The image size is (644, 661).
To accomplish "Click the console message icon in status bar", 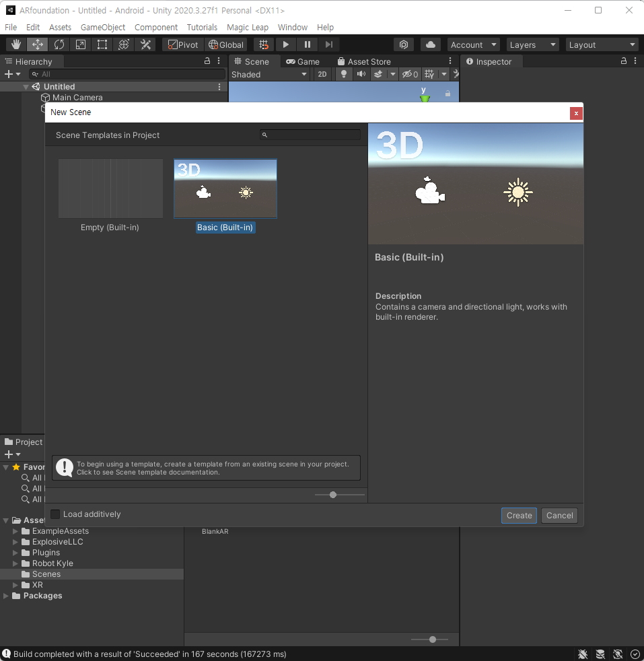I will coord(6,654).
